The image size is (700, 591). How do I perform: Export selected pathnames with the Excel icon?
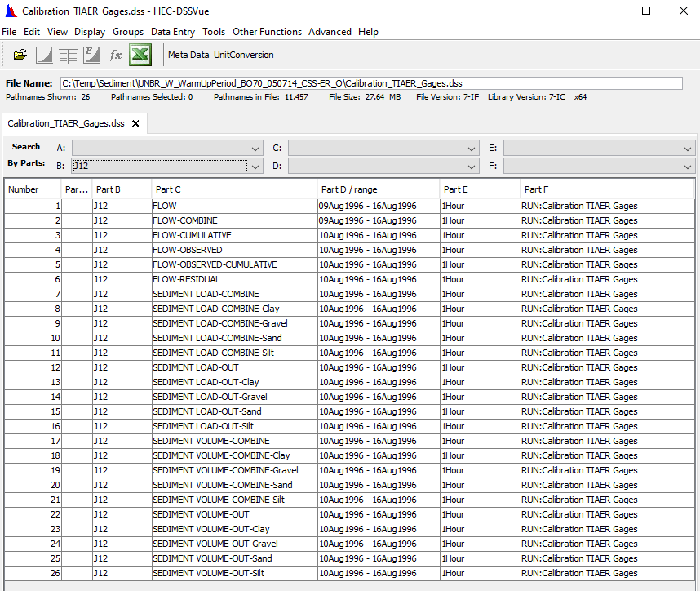pyautogui.click(x=140, y=55)
